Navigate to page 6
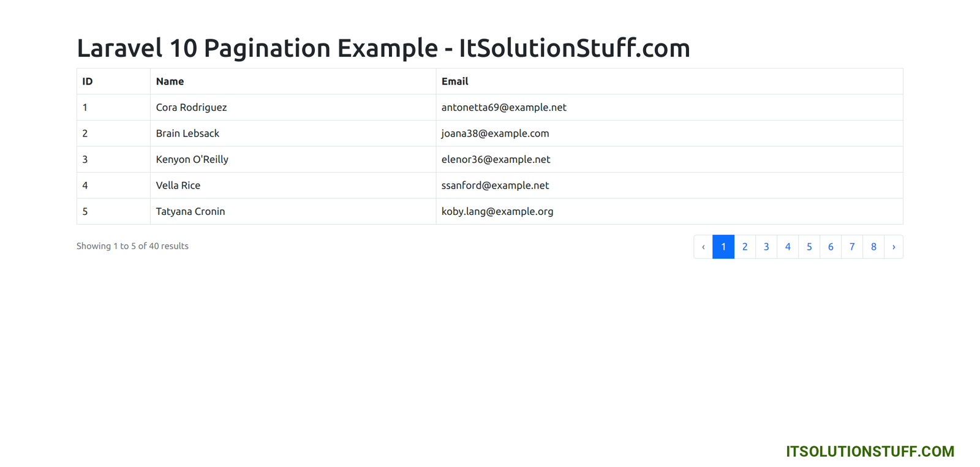The image size is (980, 467). point(831,247)
